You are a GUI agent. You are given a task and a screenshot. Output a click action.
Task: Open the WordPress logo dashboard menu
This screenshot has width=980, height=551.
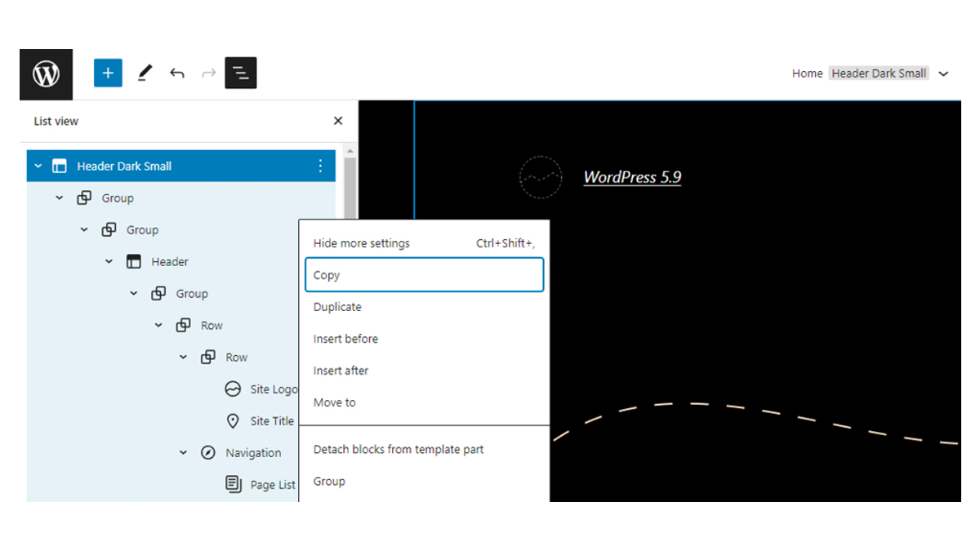click(47, 74)
